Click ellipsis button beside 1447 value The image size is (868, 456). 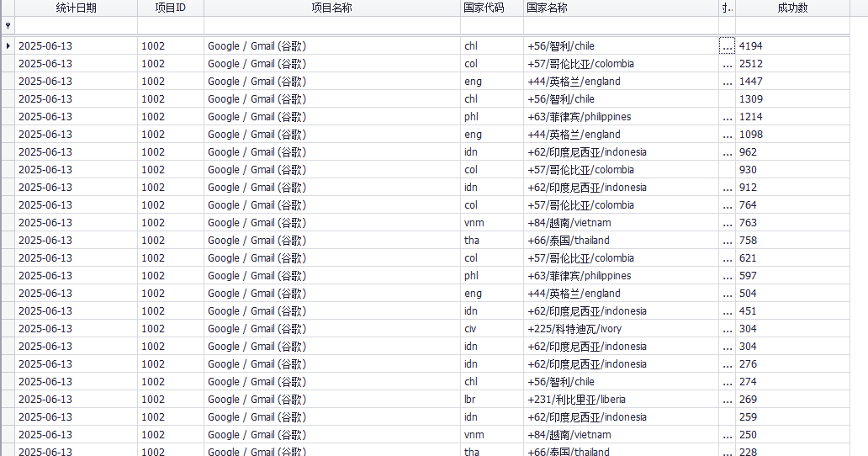(x=727, y=82)
